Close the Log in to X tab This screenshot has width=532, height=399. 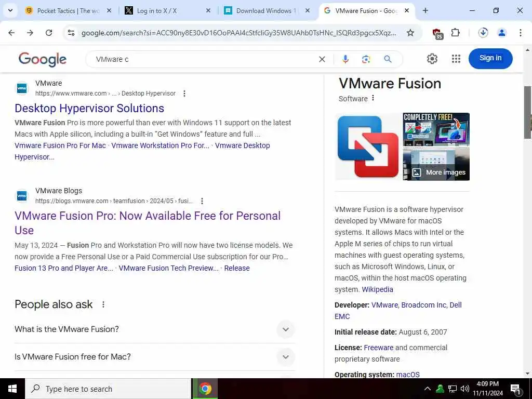coord(208,10)
